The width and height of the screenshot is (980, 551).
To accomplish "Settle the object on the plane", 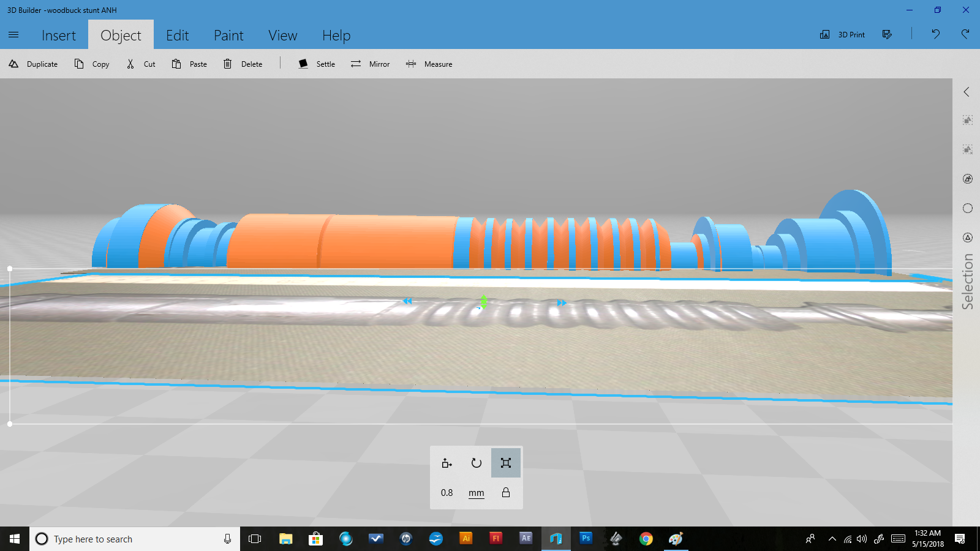I will 317,64.
